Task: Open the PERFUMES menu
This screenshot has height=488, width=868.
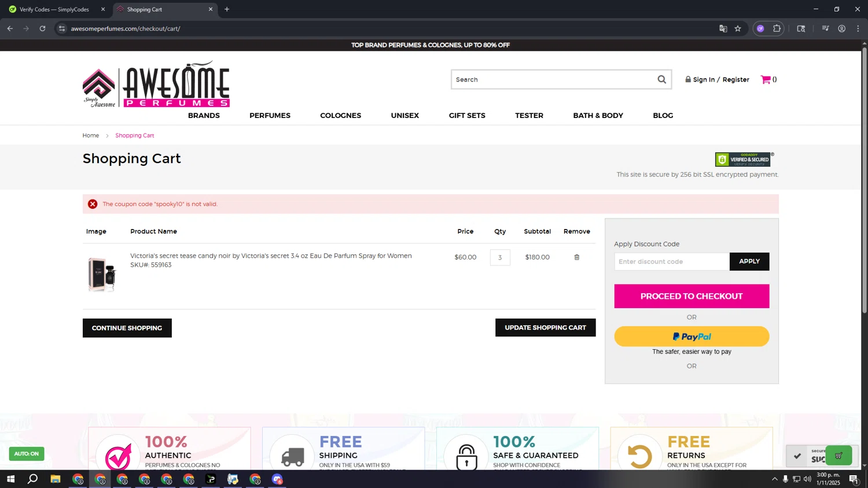Action: pos(270,116)
